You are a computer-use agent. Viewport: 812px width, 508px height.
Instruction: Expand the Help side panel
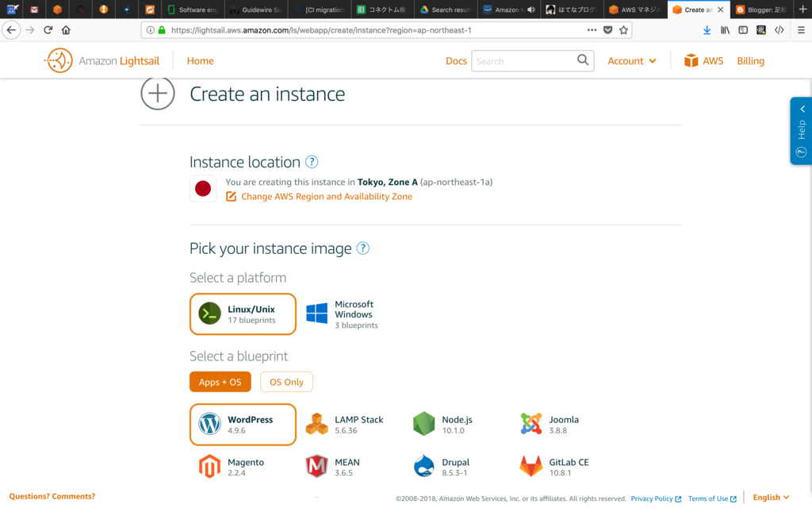(x=801, y=131)
